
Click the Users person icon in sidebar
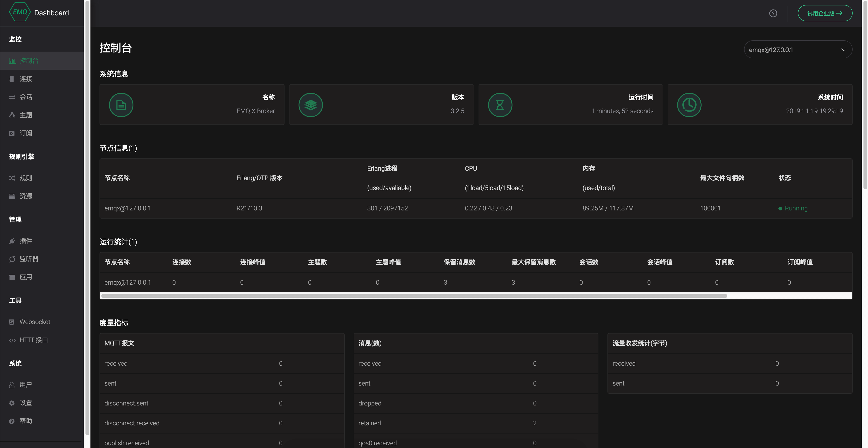point(12,385)
